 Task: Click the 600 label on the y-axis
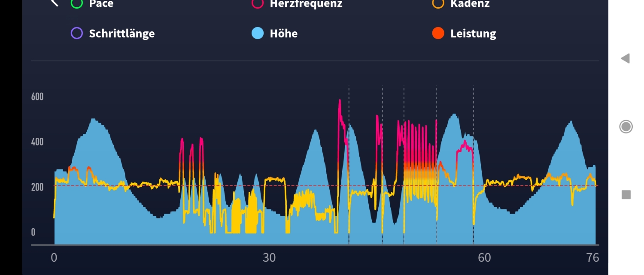[x=37, y=97]
